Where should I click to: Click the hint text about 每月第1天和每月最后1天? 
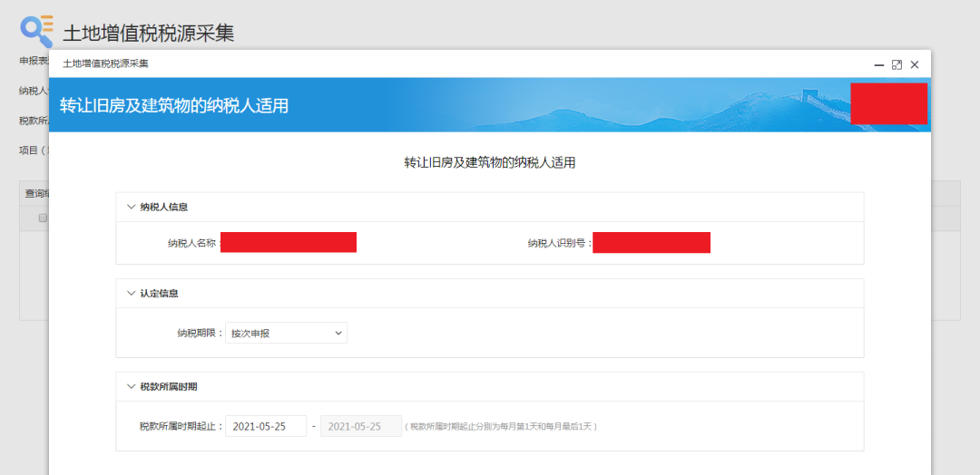pos(500,427)
